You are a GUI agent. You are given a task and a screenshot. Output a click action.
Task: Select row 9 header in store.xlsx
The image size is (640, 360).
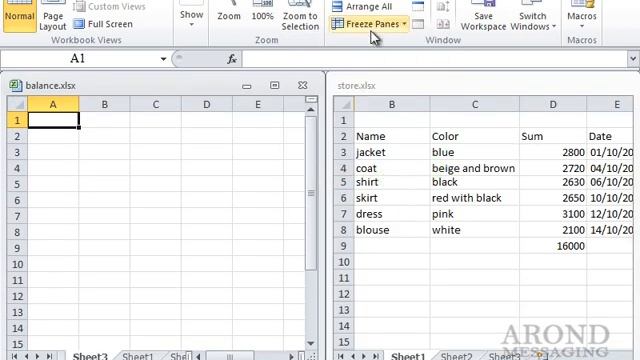click(344, 246)
